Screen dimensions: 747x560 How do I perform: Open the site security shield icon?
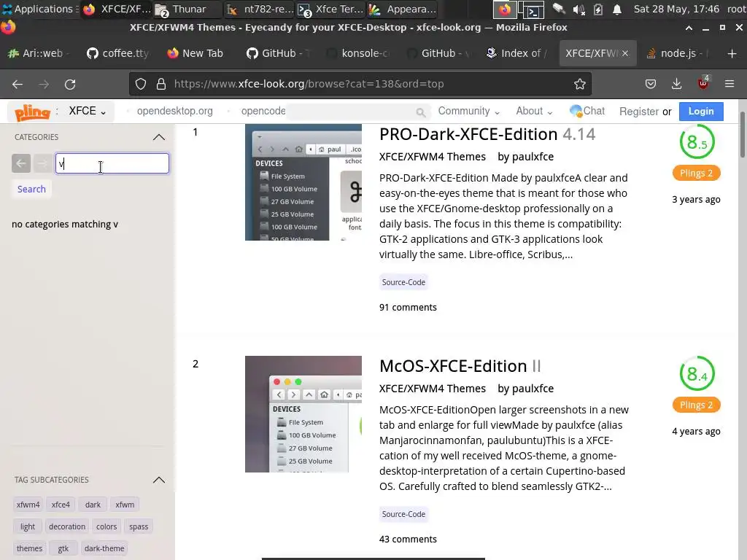click(141, 84)
